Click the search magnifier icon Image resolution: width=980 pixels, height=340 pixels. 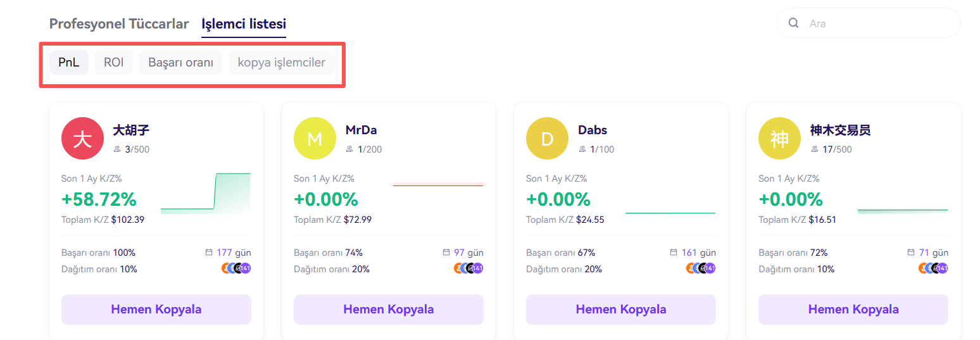pos(793,23)
